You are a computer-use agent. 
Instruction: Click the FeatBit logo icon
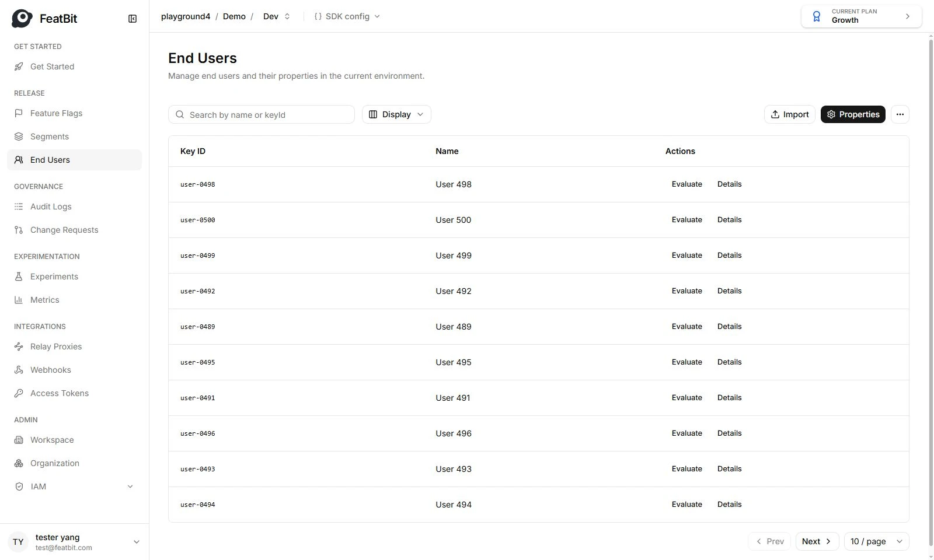point(22,19)
